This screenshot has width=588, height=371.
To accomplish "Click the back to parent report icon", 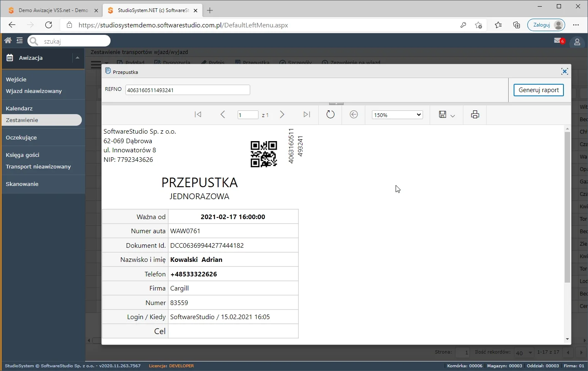I will (x=354, y=115).
